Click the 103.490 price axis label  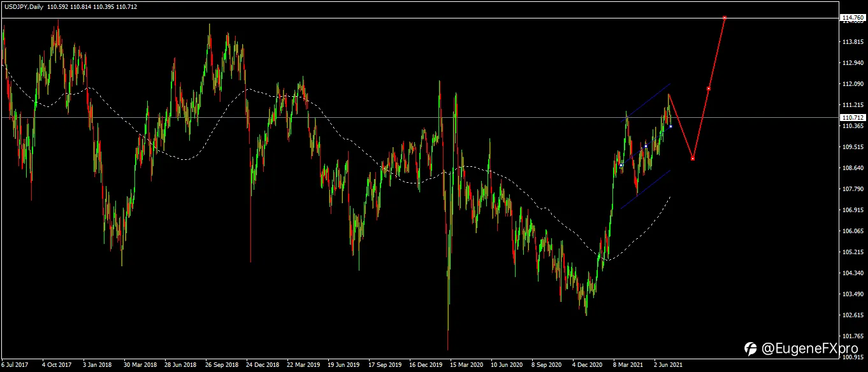[x=852, y=294]
